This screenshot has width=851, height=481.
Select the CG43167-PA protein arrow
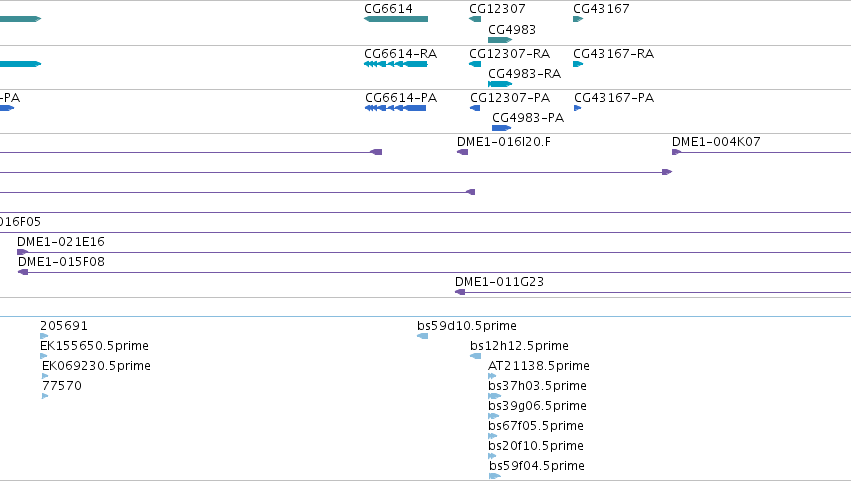point(577,108)
